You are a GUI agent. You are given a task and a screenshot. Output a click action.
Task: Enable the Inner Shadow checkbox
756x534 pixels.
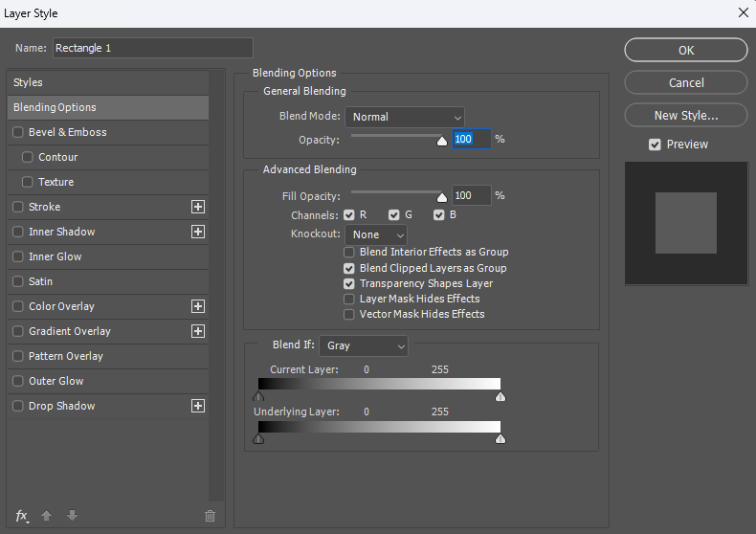[18, 232]
